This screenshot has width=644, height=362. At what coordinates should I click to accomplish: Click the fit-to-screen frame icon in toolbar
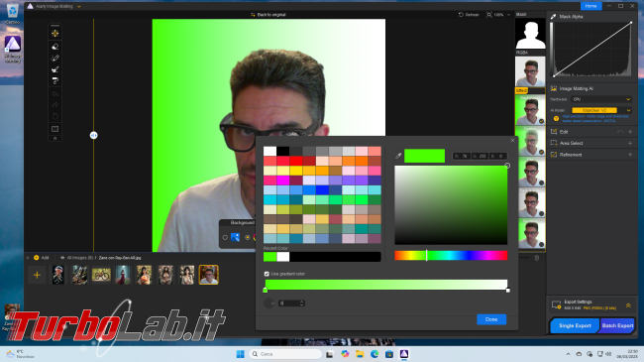55,129
